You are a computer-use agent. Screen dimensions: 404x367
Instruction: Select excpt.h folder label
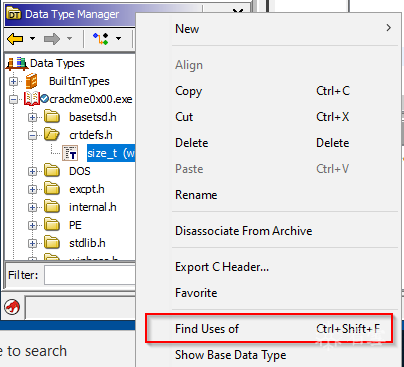87,189
